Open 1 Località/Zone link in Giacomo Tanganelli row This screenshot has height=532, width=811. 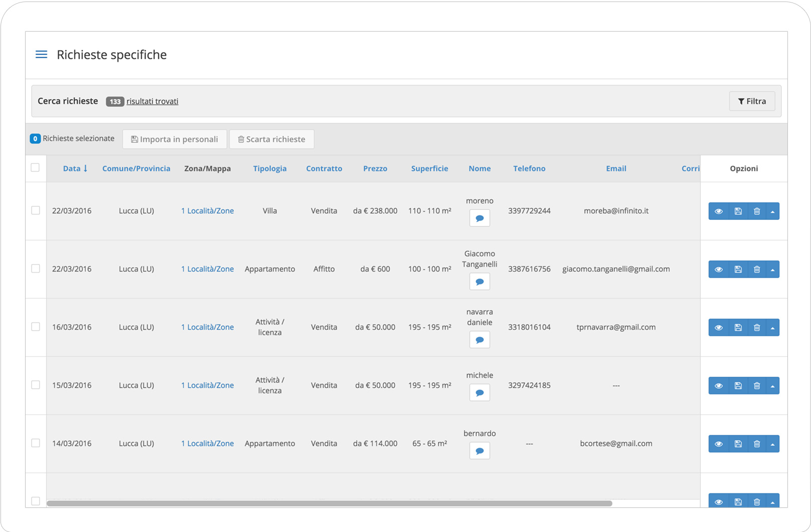coord(207,269)
